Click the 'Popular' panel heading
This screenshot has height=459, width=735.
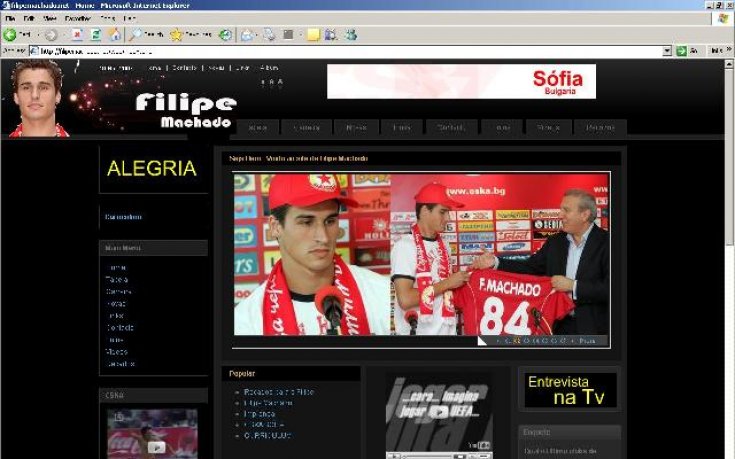point(242,374)
